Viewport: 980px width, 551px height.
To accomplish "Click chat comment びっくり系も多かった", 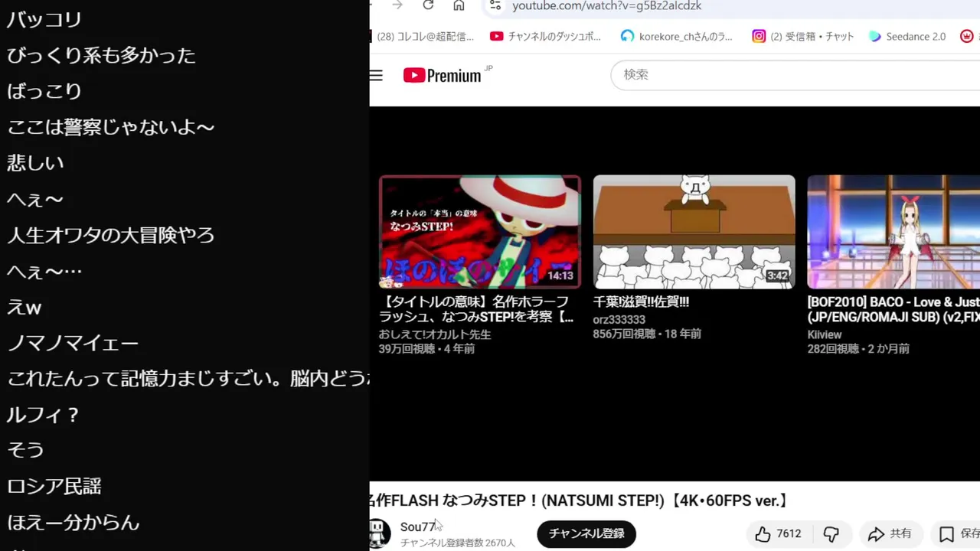I will tap(101, 55).
